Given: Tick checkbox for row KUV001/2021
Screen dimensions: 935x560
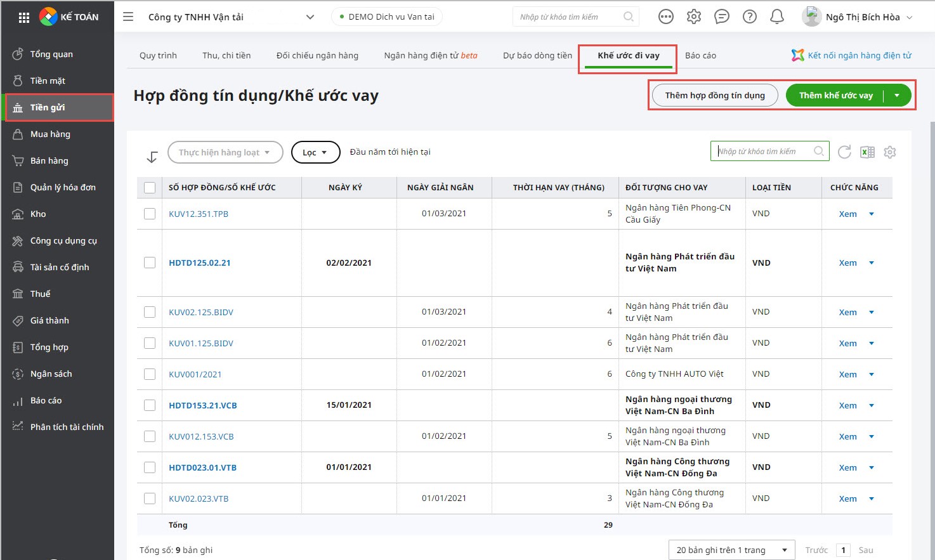Looking at the screenshot, I should 150,374.
